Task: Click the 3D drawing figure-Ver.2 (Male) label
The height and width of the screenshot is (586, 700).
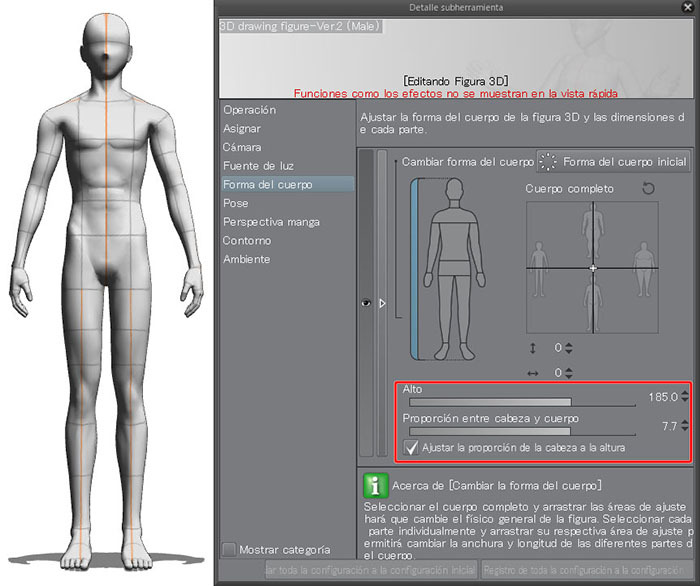Action: point(300,26)
